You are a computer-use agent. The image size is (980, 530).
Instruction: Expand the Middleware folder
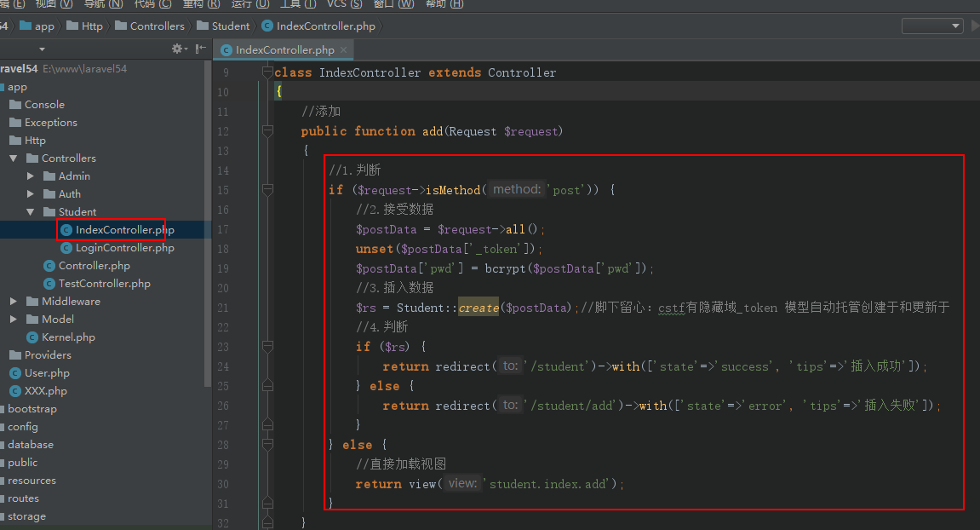pos(14,302)
